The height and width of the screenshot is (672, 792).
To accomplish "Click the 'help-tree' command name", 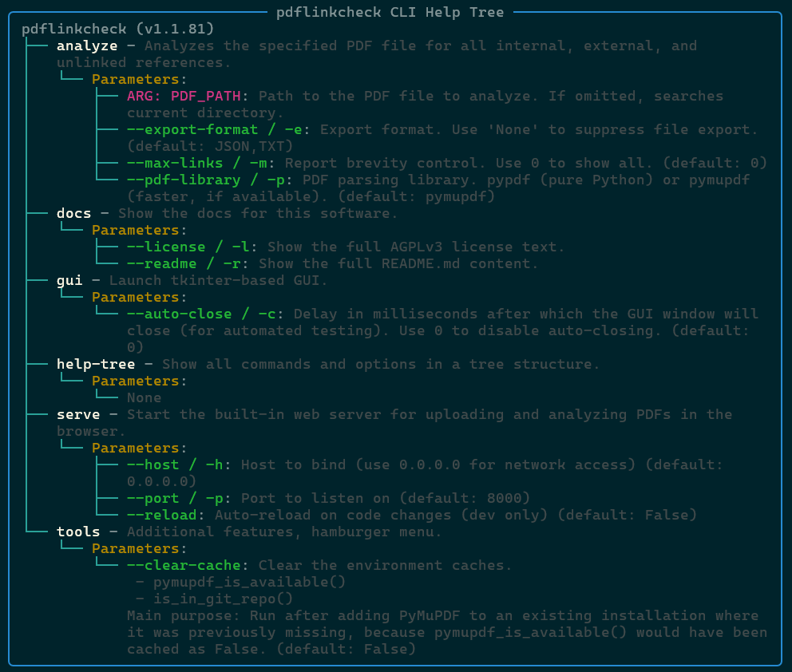I will coord(96,364).
